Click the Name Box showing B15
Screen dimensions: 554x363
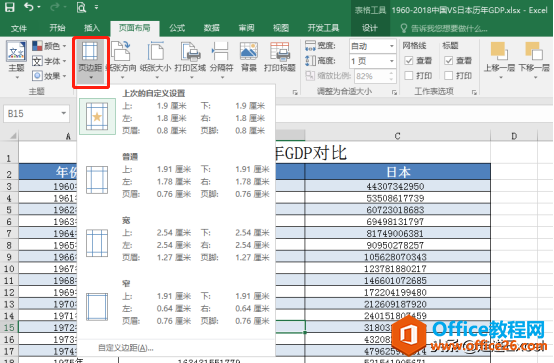[32, 113]
